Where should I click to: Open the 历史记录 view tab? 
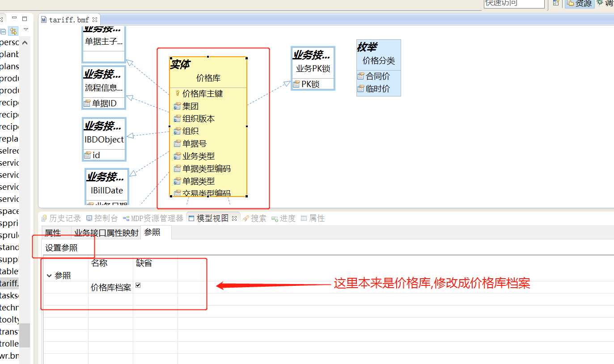pyautogui.click(x=61, y=218)
